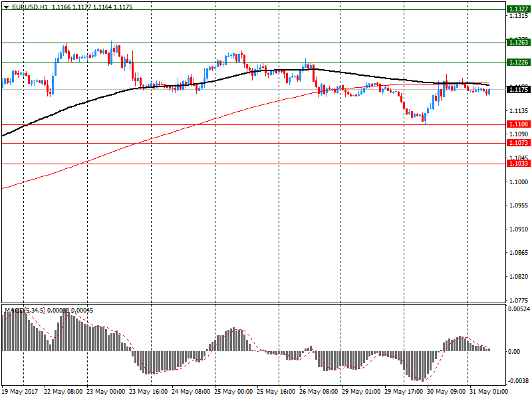The image size is (532, 399).
Task: Click the 1.0910 price scale value
Action: pos(519,229)
